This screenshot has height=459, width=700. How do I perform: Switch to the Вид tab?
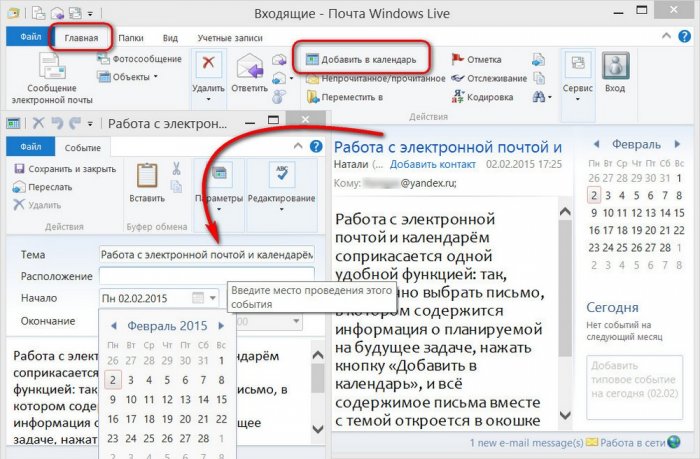click(x=170, y=38)
